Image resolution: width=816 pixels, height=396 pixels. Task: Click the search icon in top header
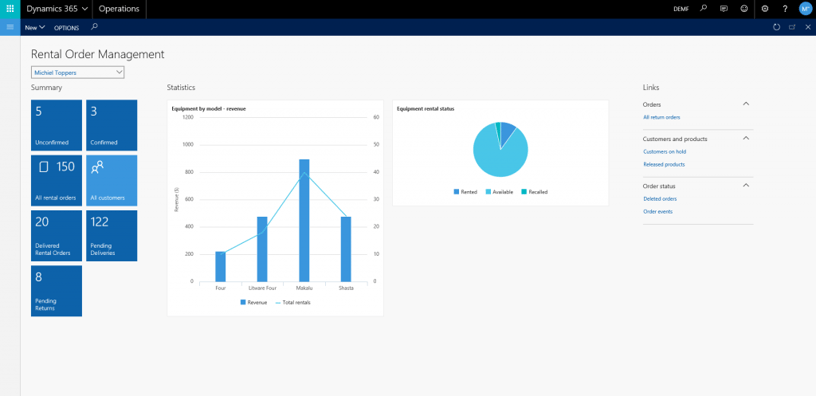click(704, 9)
